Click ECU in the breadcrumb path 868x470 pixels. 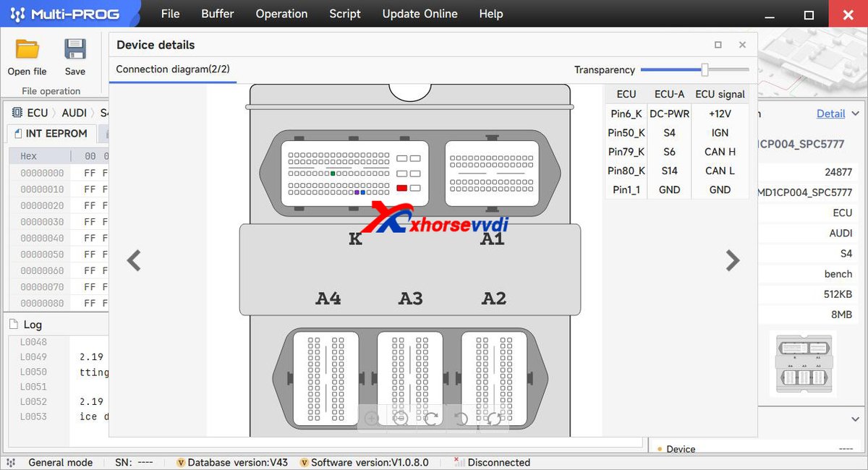coord(38,113)
